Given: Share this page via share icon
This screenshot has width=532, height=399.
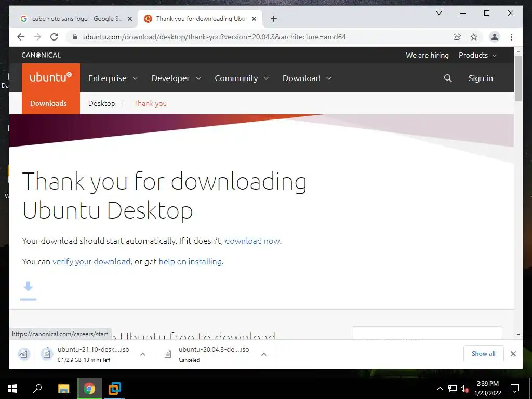Looking at the screenshot, I should [x=457, y=37].
